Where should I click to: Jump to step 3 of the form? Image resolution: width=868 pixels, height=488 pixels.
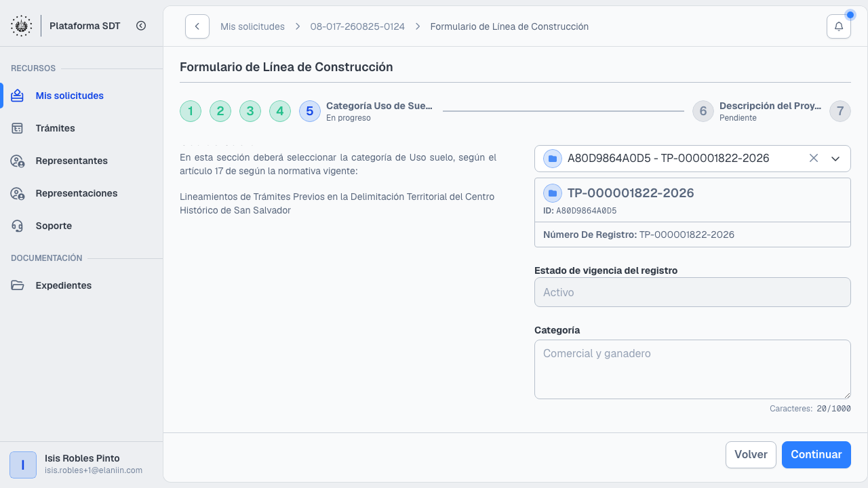(x=250, y=111)
